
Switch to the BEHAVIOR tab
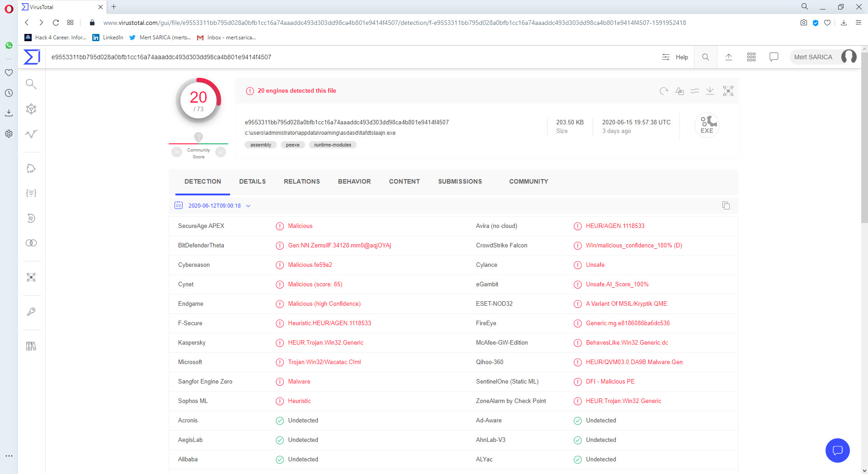coord(354,181)
